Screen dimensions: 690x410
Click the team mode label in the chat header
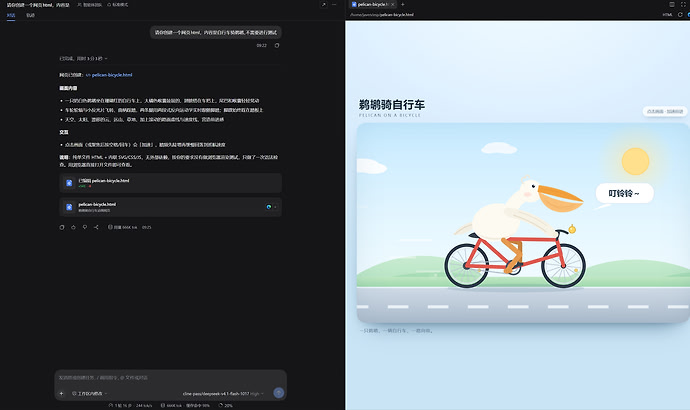89,5
